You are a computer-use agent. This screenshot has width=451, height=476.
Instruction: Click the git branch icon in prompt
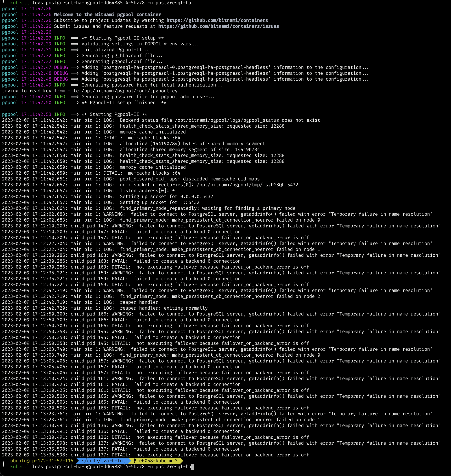click(x=135, y=461)
